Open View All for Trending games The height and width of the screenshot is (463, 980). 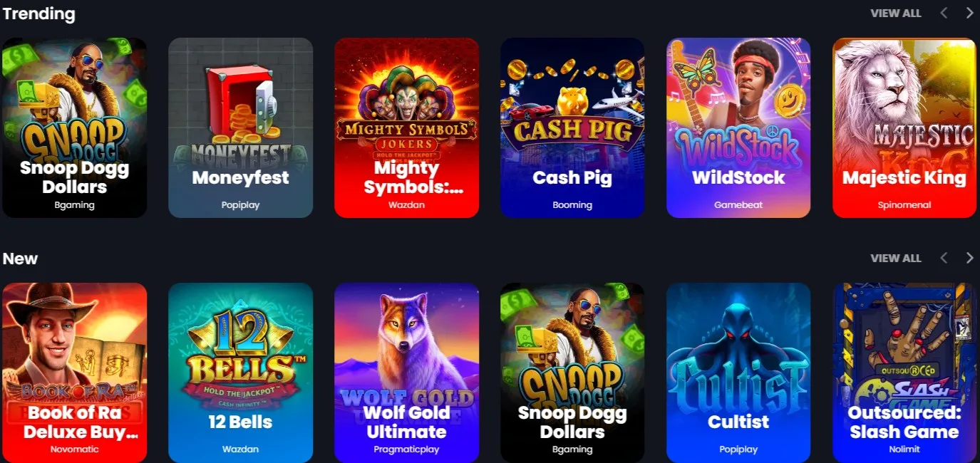[896, 13]
